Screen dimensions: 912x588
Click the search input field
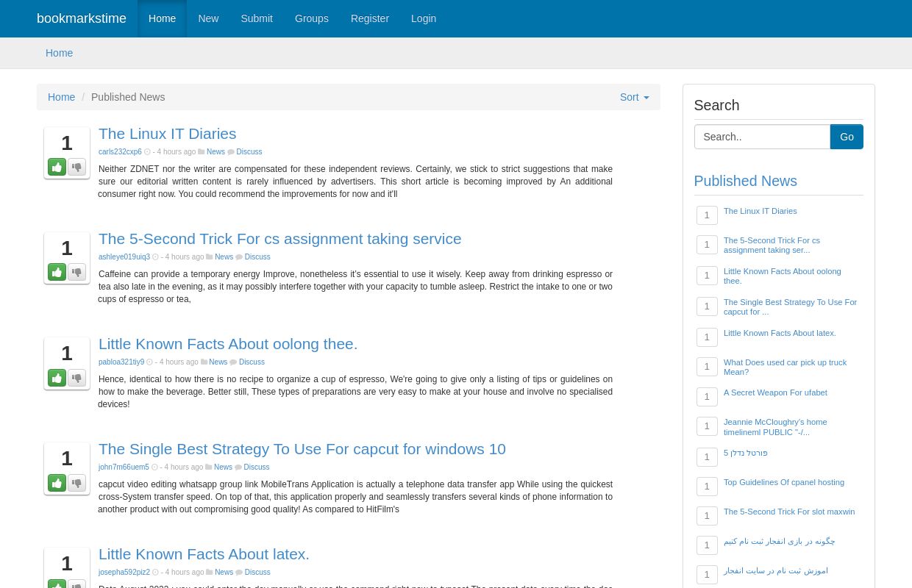tap(762, 137)
